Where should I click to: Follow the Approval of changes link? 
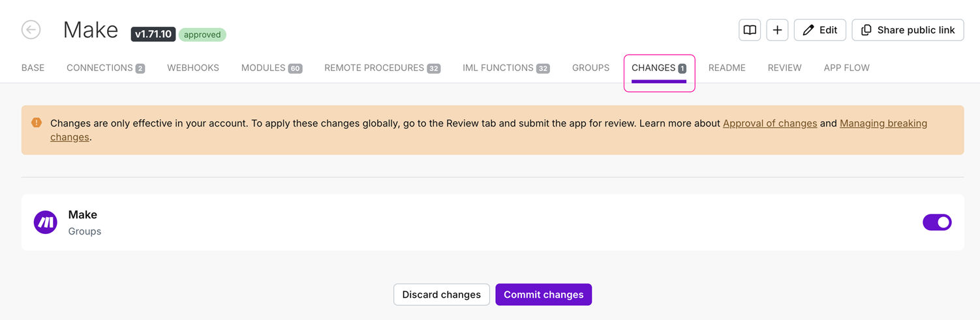pos(770,123)
